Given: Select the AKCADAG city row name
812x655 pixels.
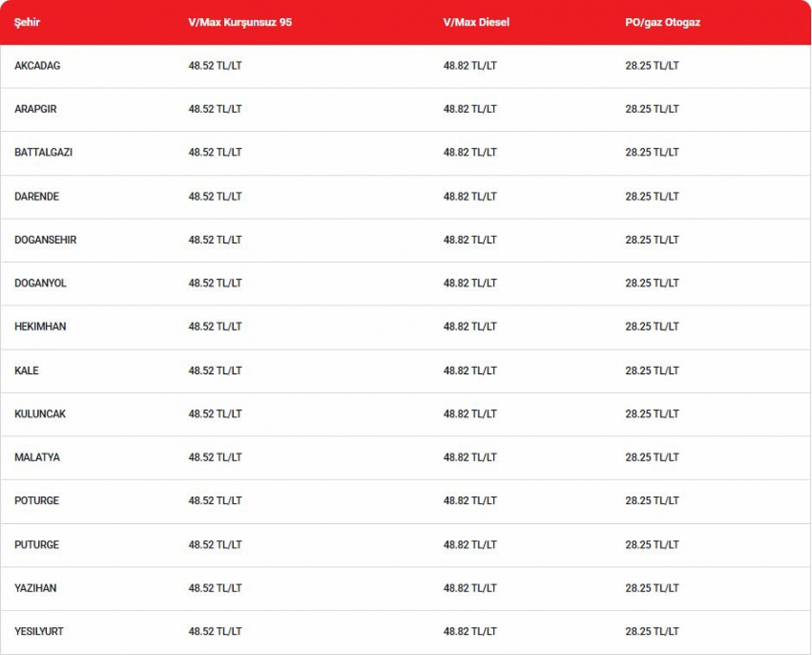Looking at the screenshot, I should click(x=37, y=66).
